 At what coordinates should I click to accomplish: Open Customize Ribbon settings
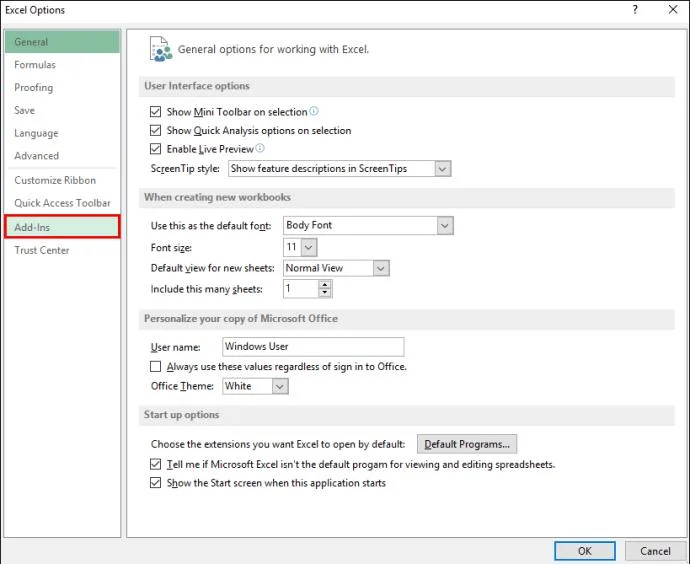pyautogui.click(x=62, y=180)
